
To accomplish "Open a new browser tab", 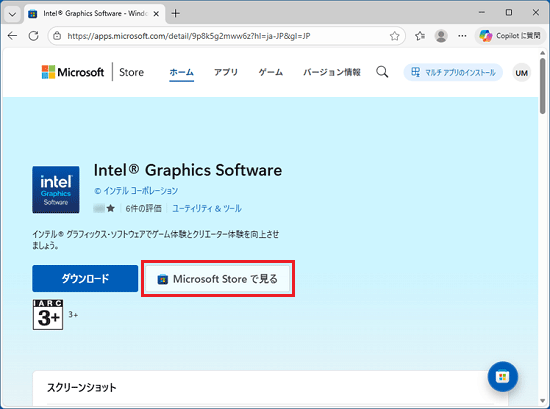I will pos(175,14).
